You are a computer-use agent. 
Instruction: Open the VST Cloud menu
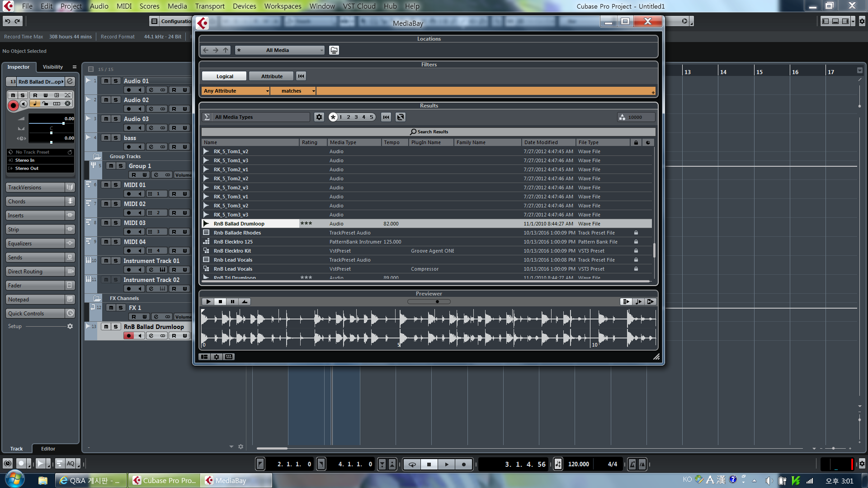(359, 6)
